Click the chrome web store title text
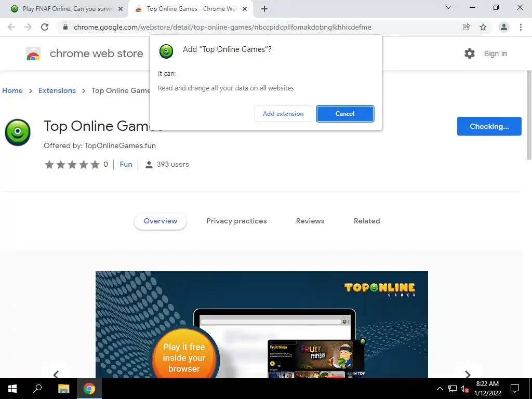The width and height of the screenshot is (532, 399). (x=96, y=54)
